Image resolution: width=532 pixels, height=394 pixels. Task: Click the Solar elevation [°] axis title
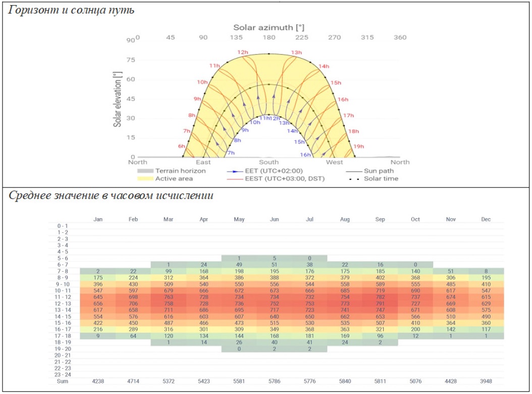point(117,99)
